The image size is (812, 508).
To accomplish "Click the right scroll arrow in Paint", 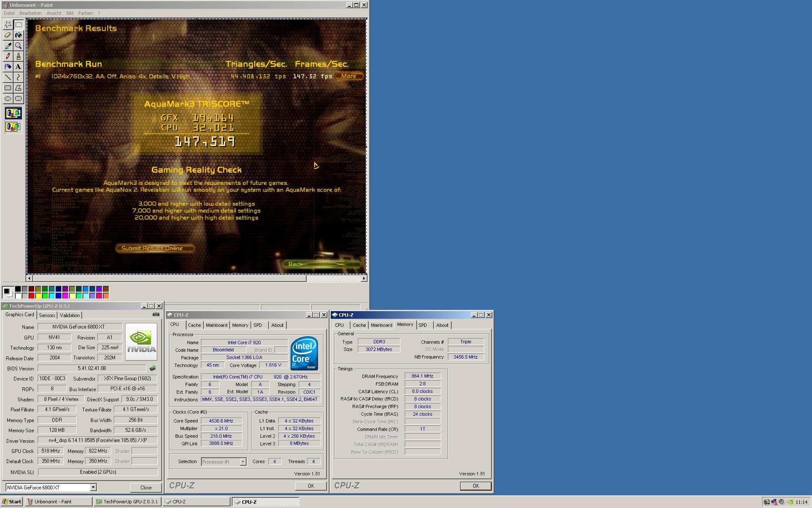I will point(364,279).
